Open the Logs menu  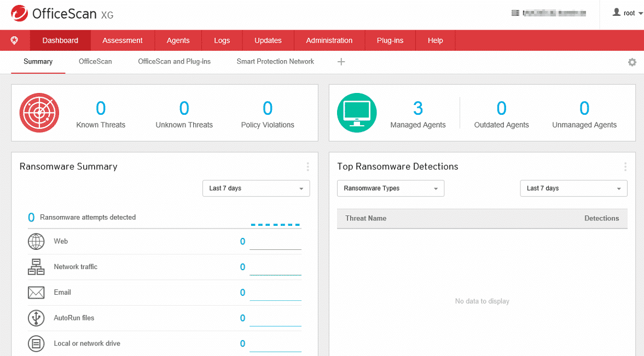[x=222, y=40]
